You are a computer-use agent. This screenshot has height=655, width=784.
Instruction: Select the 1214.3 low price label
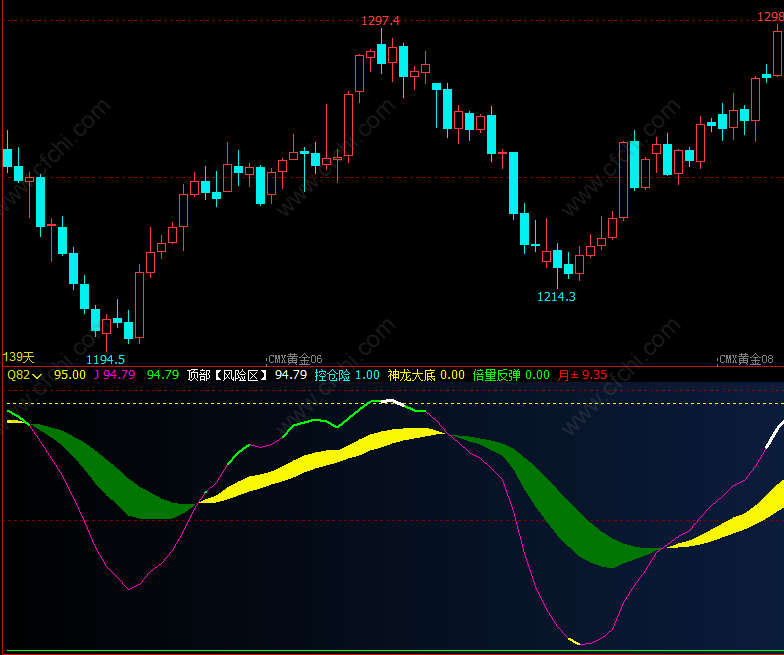tap(556, 296)
